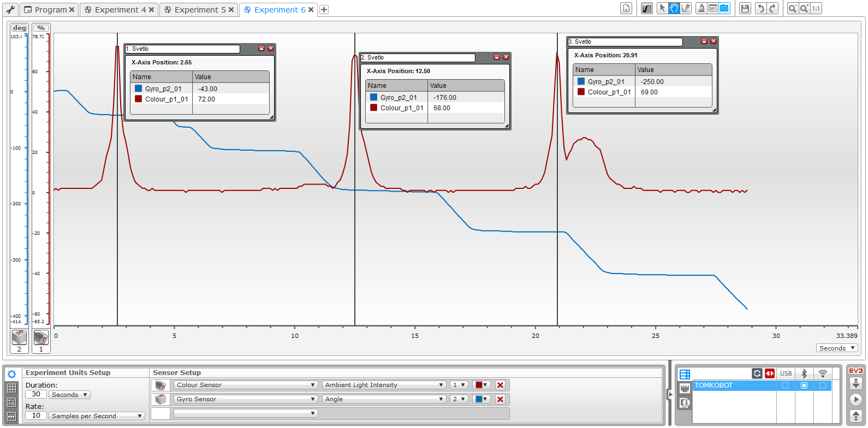Open the Dataset Calculation tab icon
This screenshot has height=428, width=868.
pyautogui.click(x=11, y=402)
